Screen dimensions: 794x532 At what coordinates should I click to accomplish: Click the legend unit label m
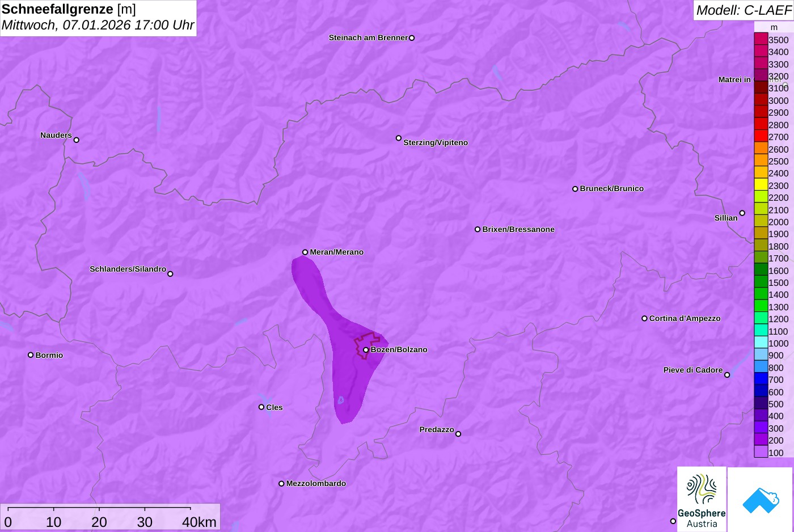pos(774,27)
